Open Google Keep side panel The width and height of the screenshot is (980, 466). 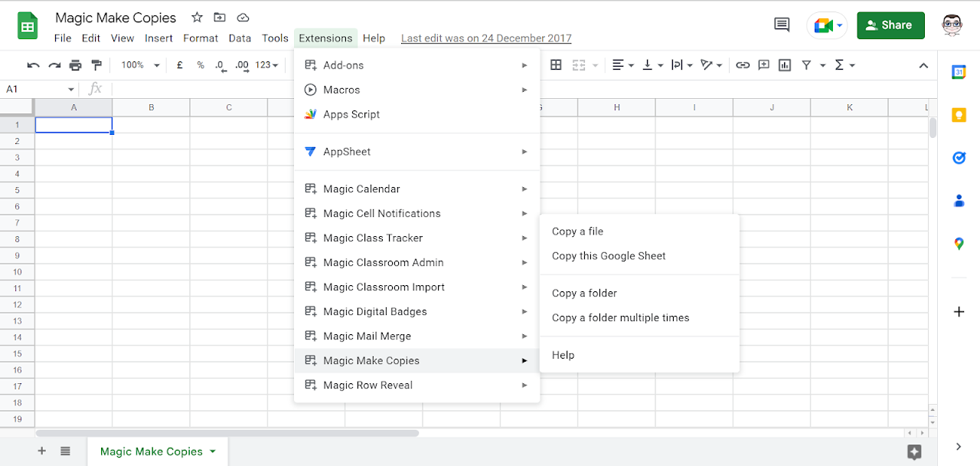pyautogui.click(x=959, y=115)
